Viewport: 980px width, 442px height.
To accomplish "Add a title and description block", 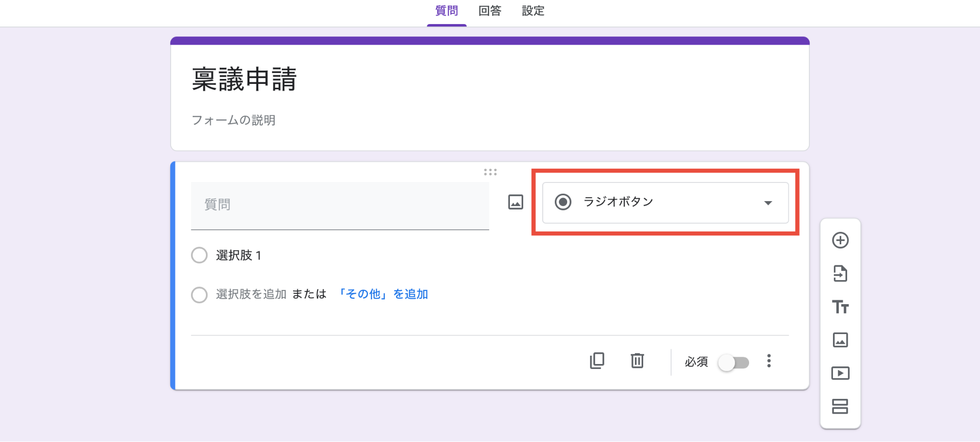I will point(840,307).
